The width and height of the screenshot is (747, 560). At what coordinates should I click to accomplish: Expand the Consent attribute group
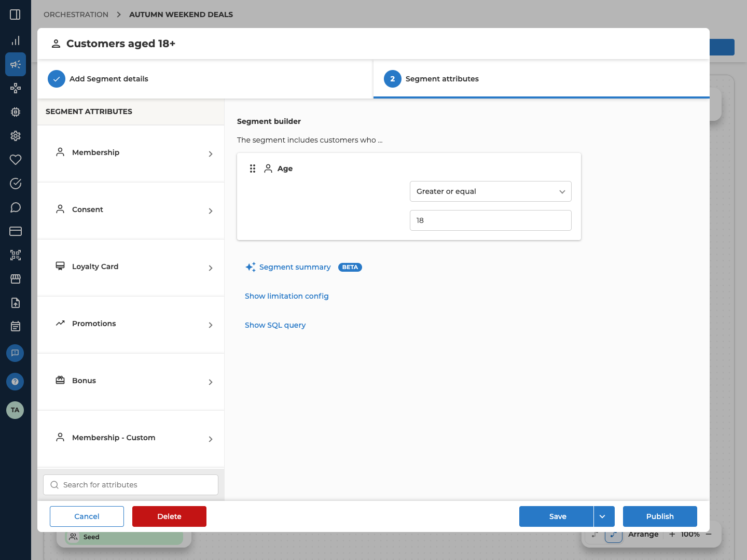[131, 211]
